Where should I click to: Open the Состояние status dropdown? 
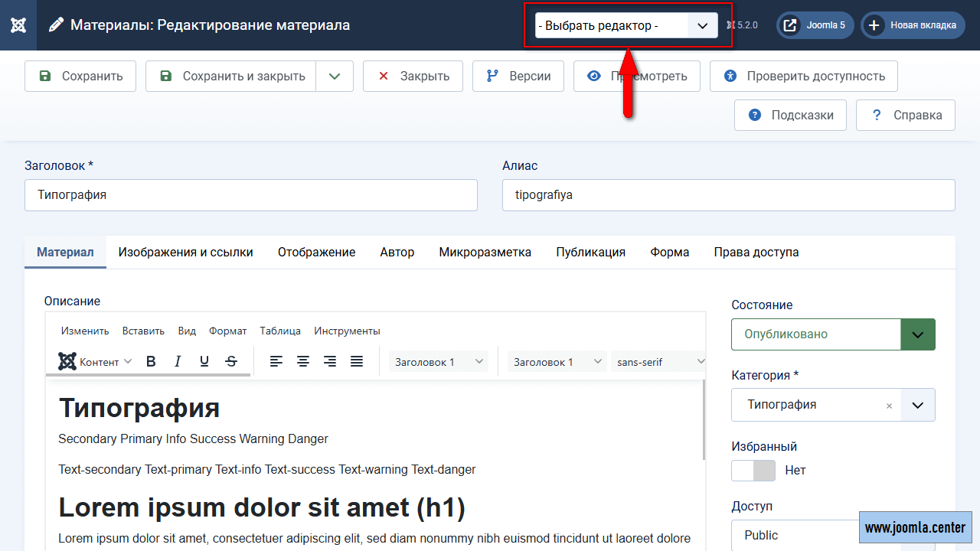point(833,334)
